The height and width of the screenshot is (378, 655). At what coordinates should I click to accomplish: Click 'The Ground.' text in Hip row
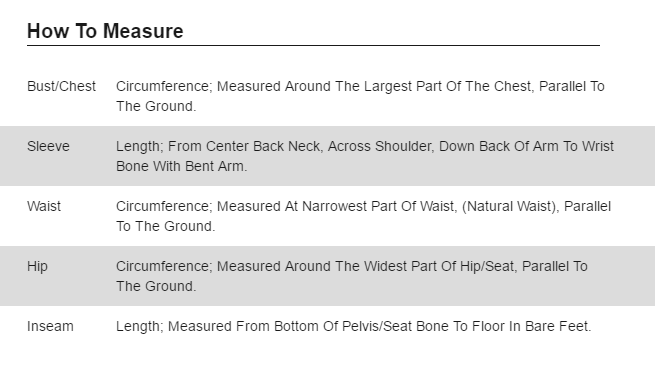coord(156,287)
